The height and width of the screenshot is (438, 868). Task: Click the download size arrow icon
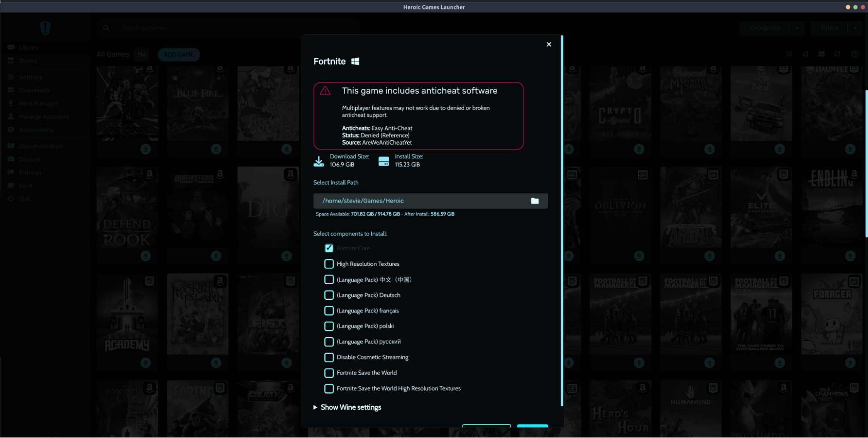pyautogui.click(x=319, y=161)
